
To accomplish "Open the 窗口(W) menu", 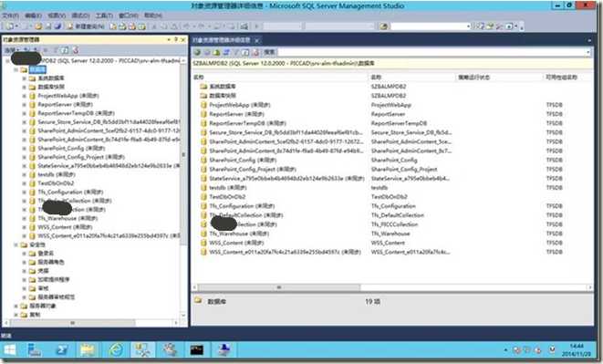I will coord(129,16).
